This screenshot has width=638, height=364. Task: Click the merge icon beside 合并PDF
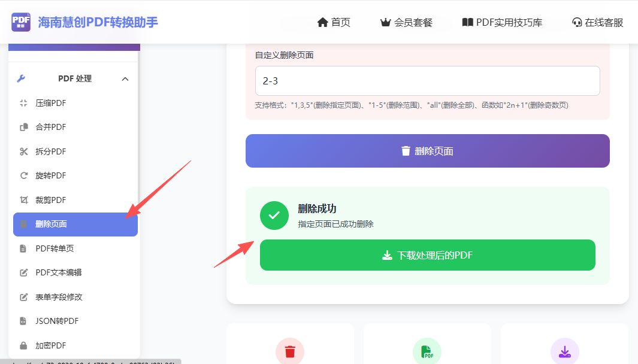tap(23, 128)
